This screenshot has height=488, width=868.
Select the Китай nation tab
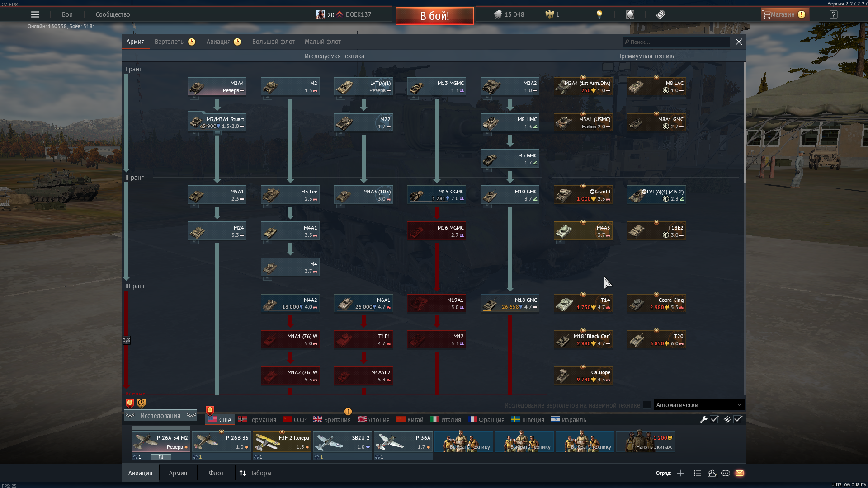point(410,420)
